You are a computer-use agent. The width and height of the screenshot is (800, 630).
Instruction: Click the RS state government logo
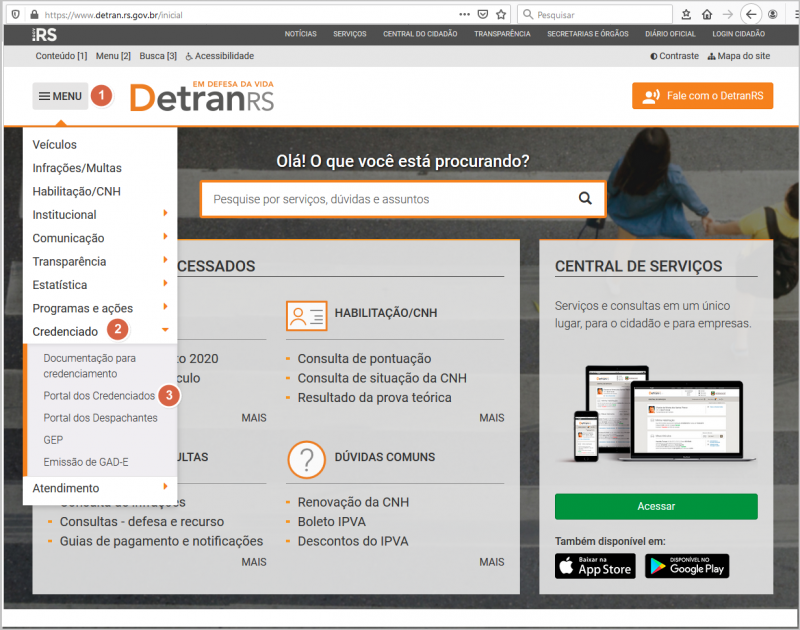(x=44, y=35)
